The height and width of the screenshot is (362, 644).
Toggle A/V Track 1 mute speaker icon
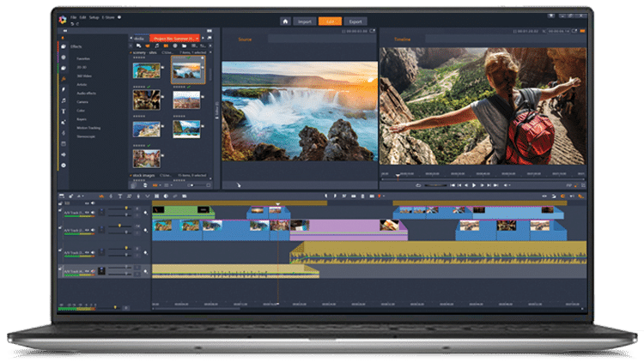click(93, 213)
